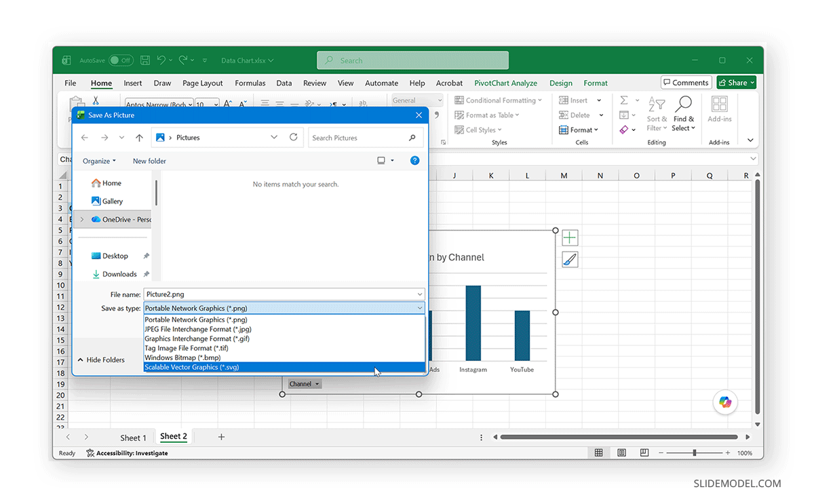Click the File name input field
Image resolution: width=814 pixels, height=504 pixels.
[x=284, y=294]
